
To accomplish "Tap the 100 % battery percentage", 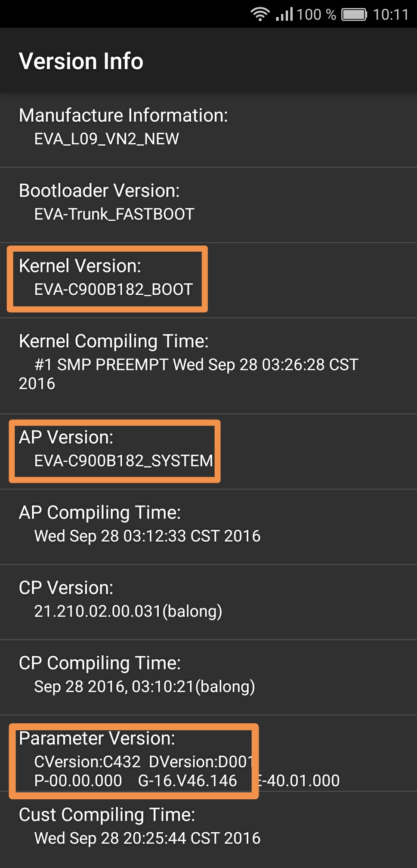I will 316,15.
